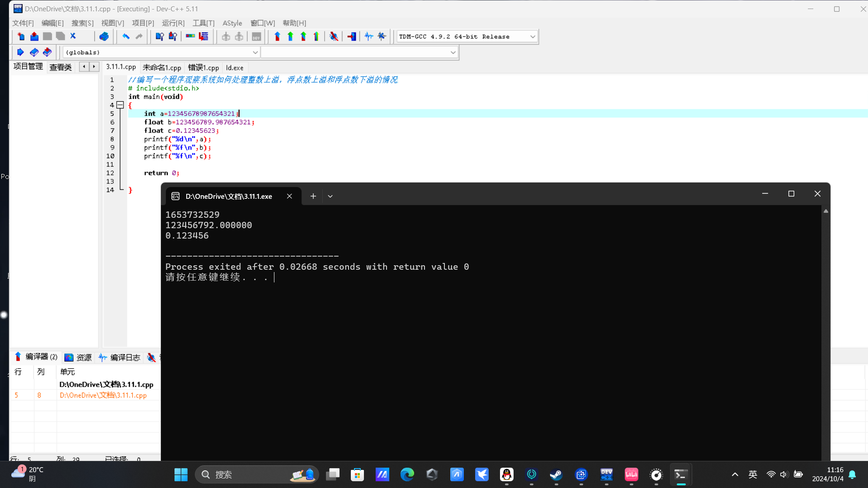Click the Print icon in toolbar
868x488 pixels.
point(104,37)
